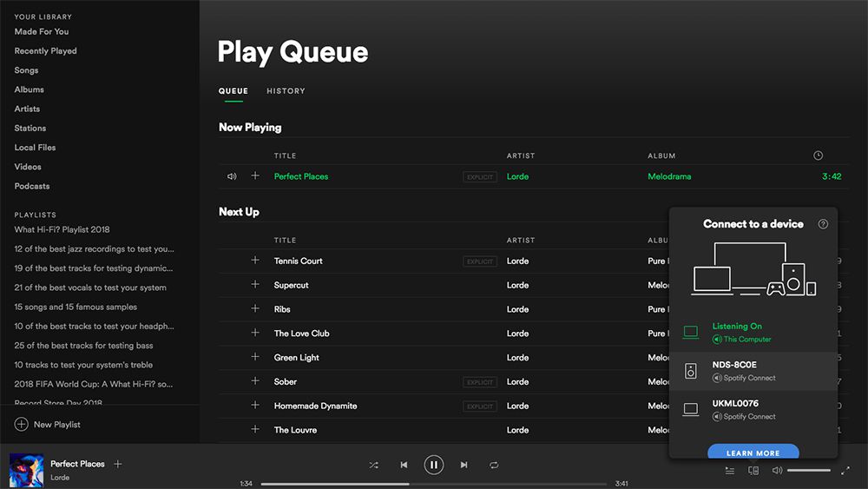Open Podcasts section

click(x=32, y=186)
